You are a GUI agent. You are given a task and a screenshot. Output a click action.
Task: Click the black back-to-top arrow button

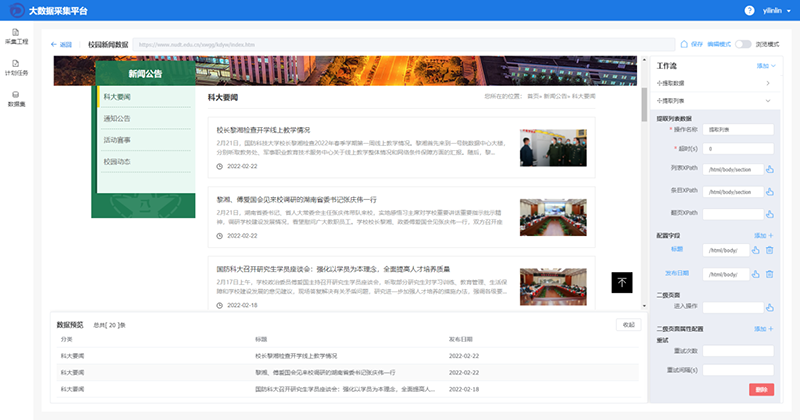coord(622,282)
